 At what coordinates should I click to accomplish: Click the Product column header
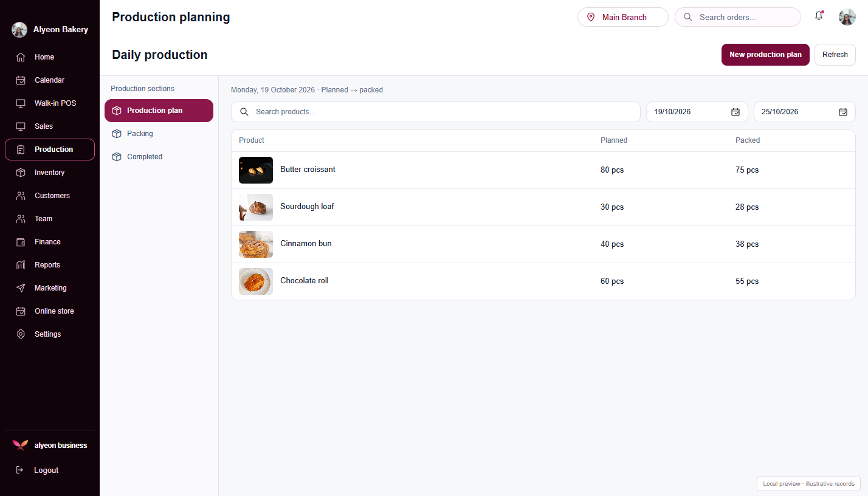coord(252,140)
